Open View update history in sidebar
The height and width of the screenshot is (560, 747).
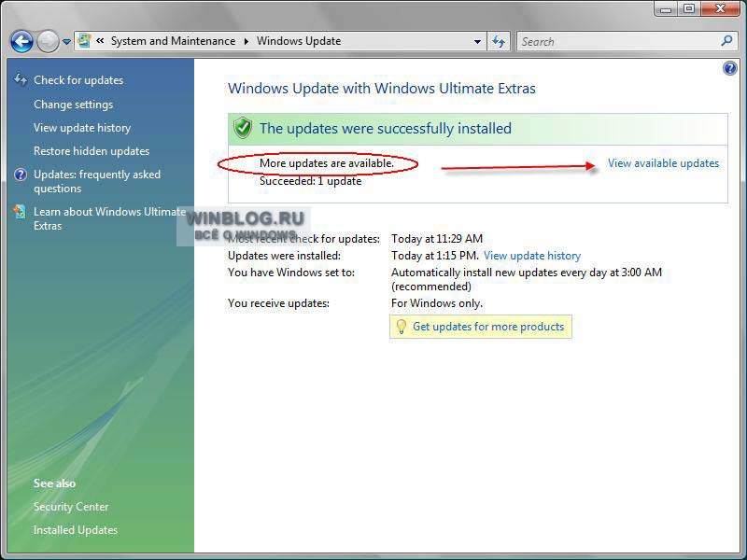pyautogui.click(x=82, y=128)
